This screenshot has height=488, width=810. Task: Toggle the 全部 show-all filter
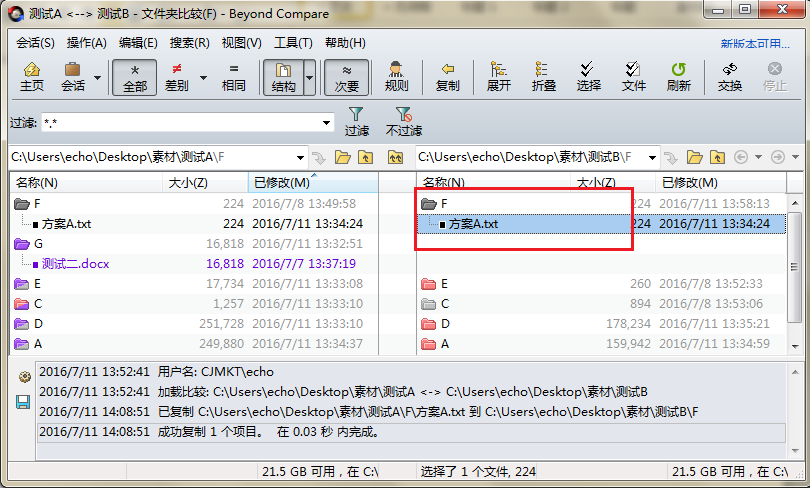135,77
